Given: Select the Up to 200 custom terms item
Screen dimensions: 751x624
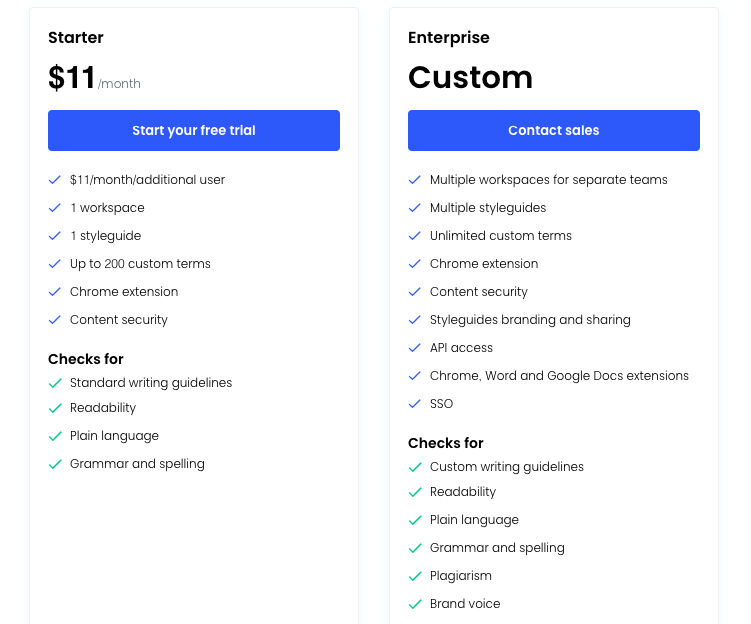Looking at the screenshot, I should tap(140, 264).
